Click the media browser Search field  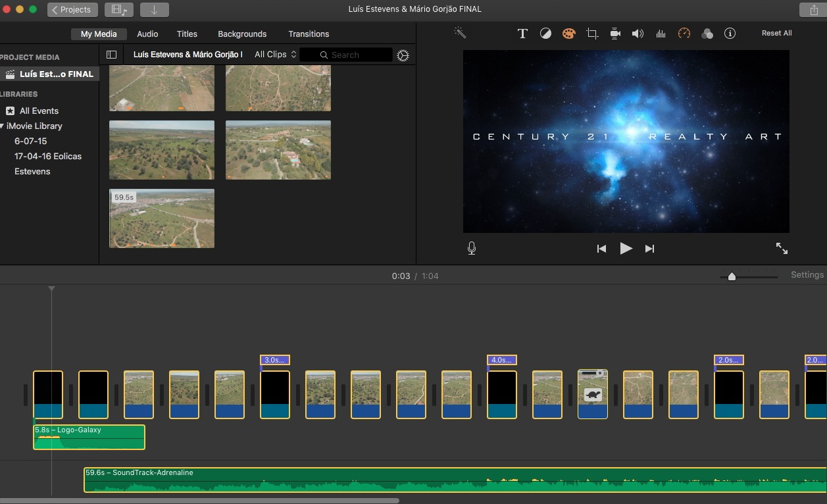346,55
